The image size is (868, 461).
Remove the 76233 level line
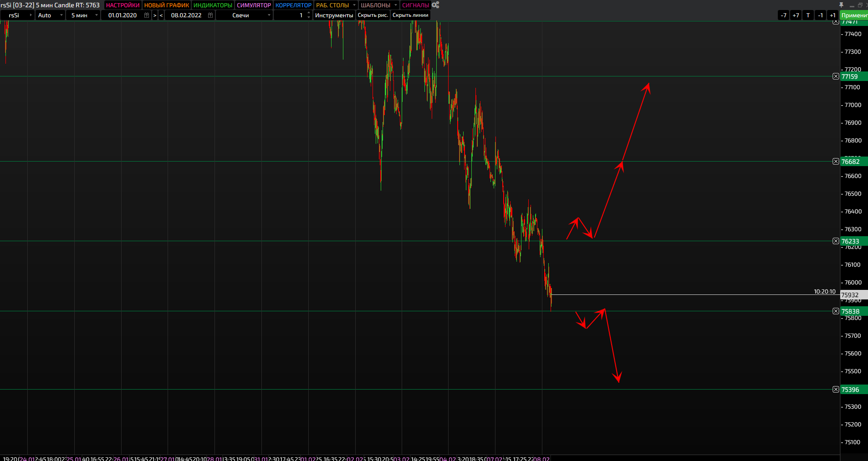tap(836, 241)
